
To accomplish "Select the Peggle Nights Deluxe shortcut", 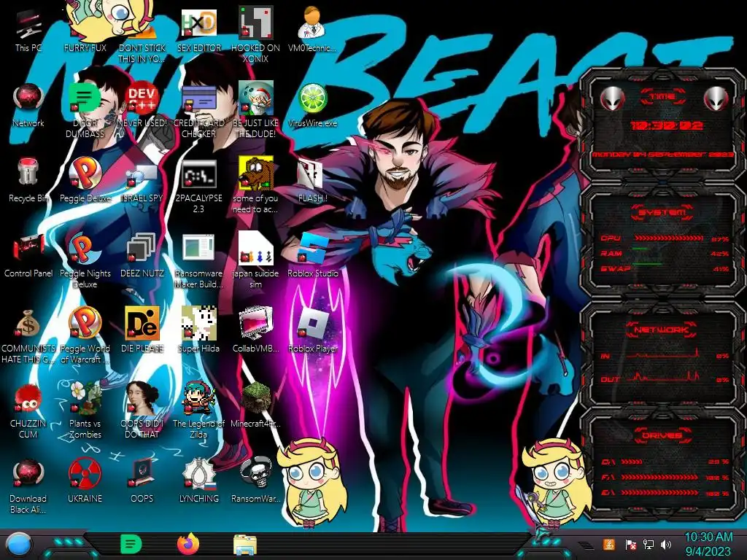I will pyautogui.click(x=85, y=261).
